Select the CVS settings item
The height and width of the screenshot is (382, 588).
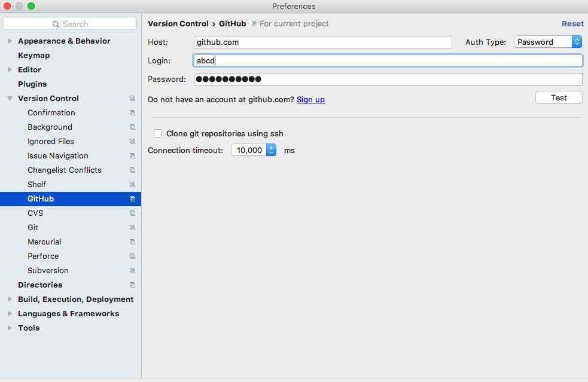(35, 213)
